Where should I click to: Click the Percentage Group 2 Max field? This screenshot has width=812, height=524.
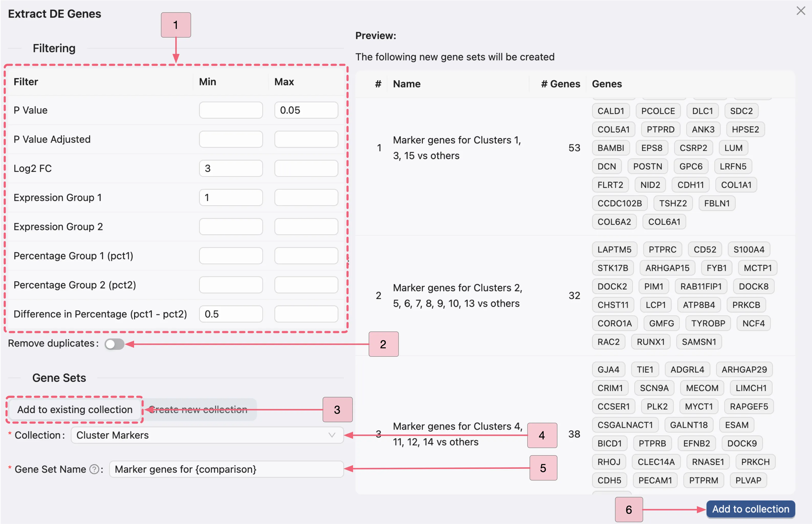306,285
